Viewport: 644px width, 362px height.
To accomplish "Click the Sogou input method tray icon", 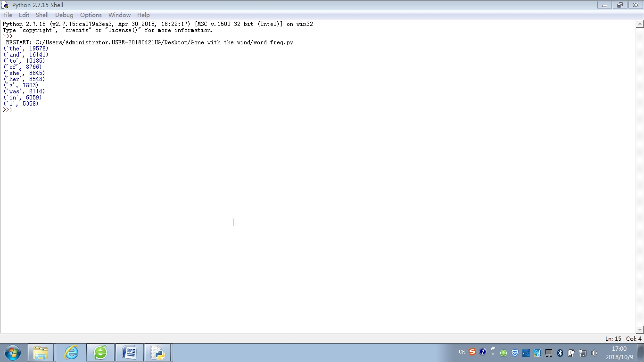I will [x=472, y=352].
